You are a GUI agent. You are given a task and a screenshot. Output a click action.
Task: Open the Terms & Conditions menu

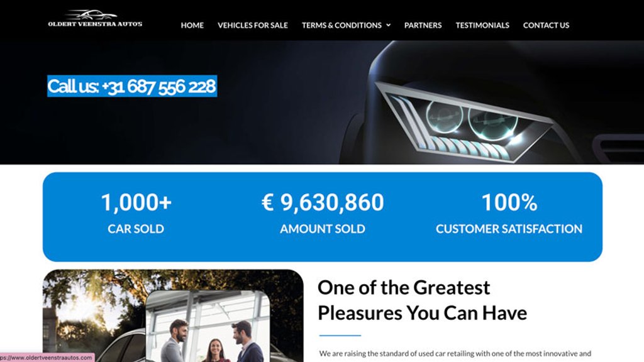(x=341, y=25)
